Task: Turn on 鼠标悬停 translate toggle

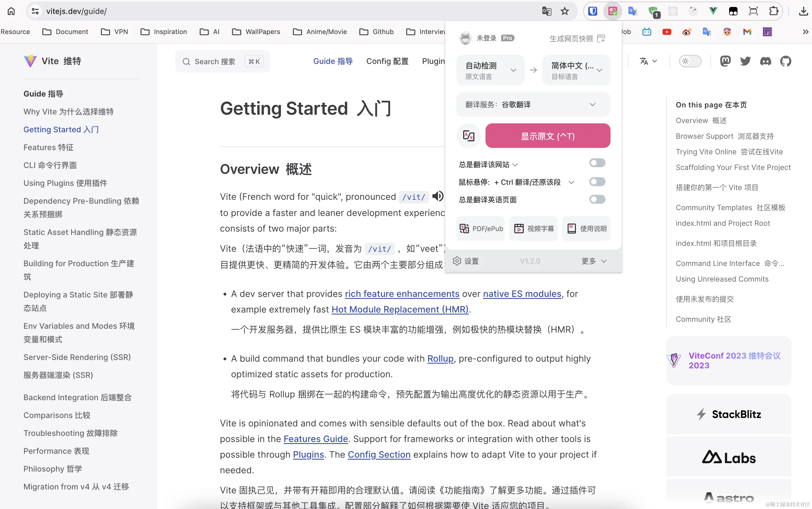Action: click(597, 182)
